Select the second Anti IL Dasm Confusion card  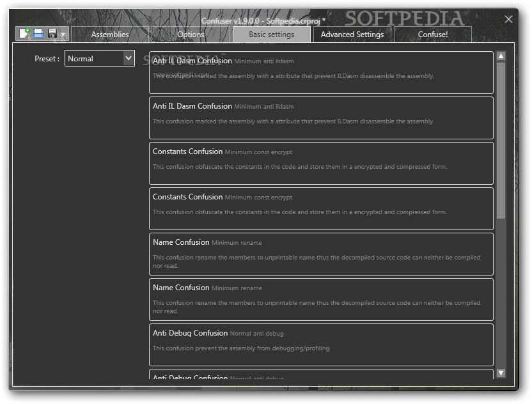click(x=321, y=118)
